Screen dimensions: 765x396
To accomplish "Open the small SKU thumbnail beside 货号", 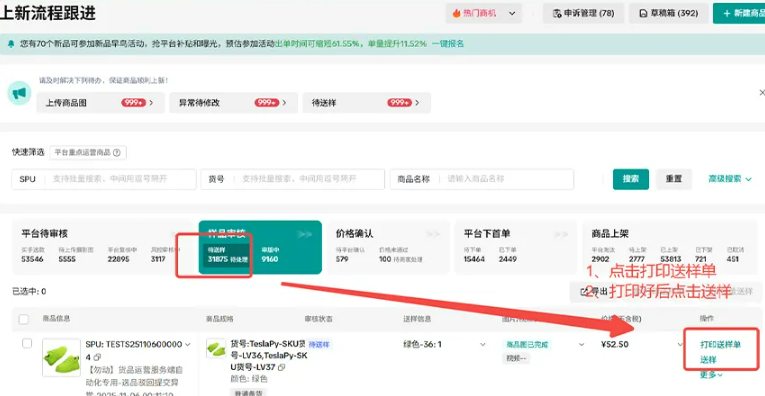I will pyautogui.click(x=216, y=348).
